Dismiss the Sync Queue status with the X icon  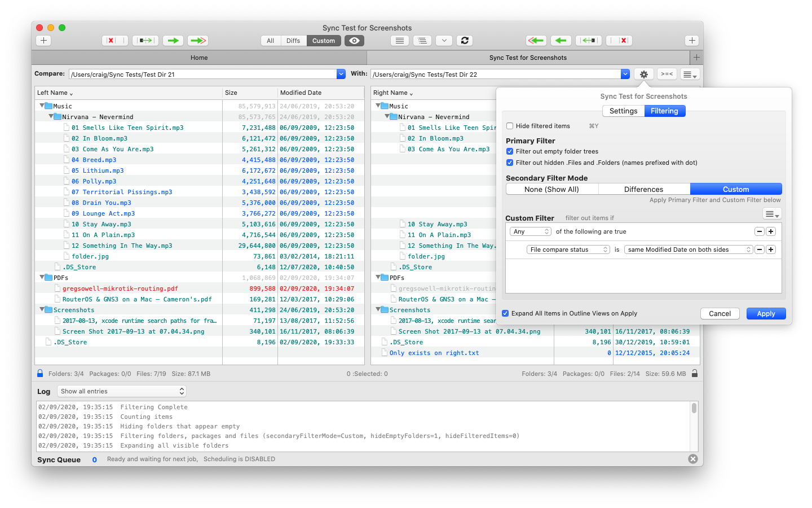click(x=693, y=459)
